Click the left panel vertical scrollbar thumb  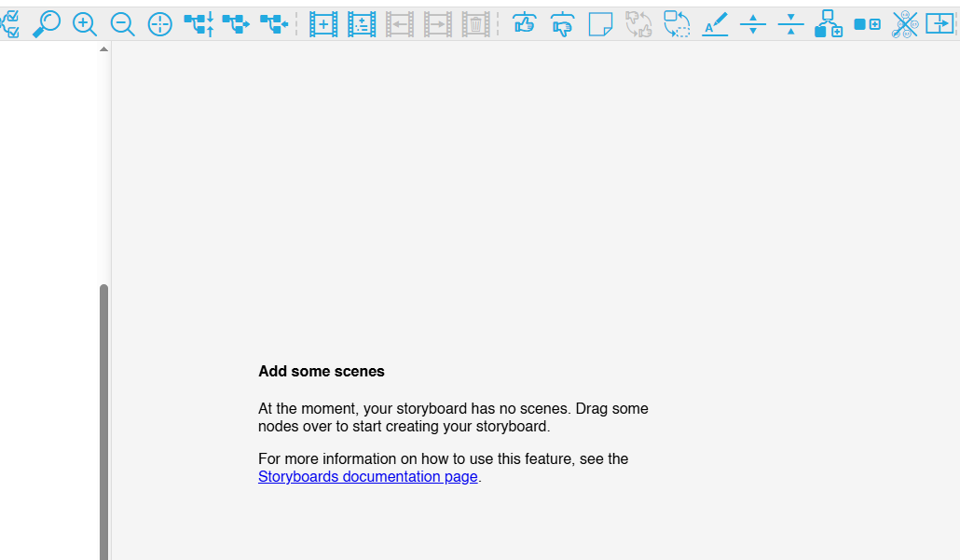[x=103, y=419]
